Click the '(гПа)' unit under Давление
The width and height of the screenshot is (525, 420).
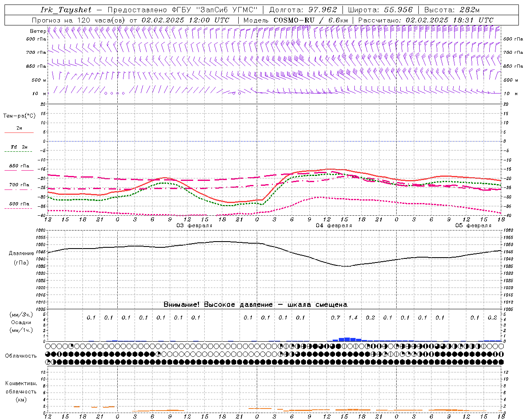point(21,263)
